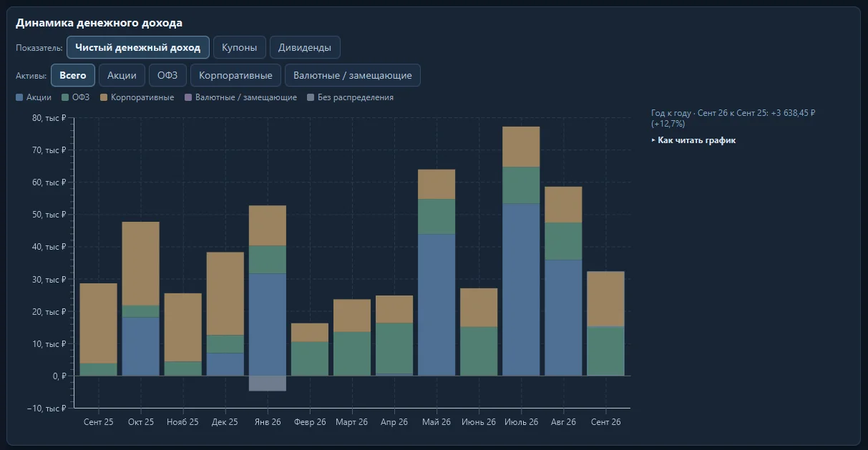The height and width of the screenshot is (450, 868).
Task: Toggle the Без распределения legend entry
Action: click(350, 97)
